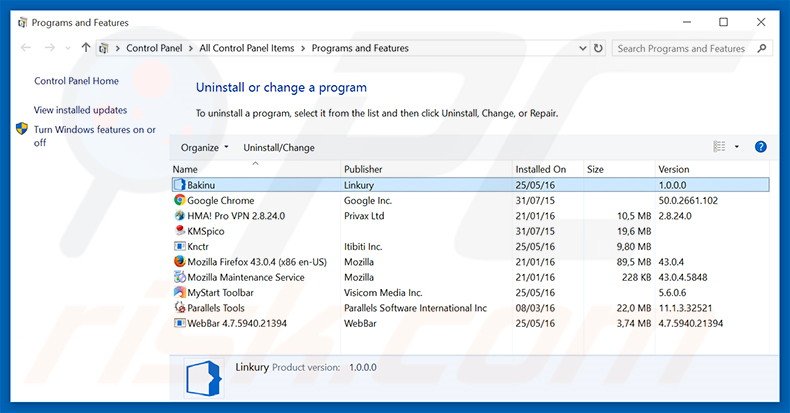Select WebBar 4.7.5940.21394 entry
Screen dimensions: 790x413
coord(237,323)
